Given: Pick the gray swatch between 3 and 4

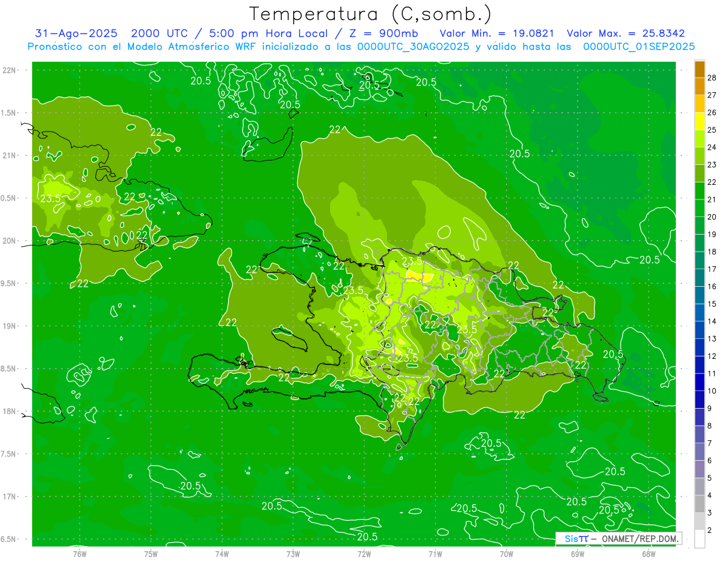Looking at the screenshot, I should pyautogui.click(x=699, y=504).
